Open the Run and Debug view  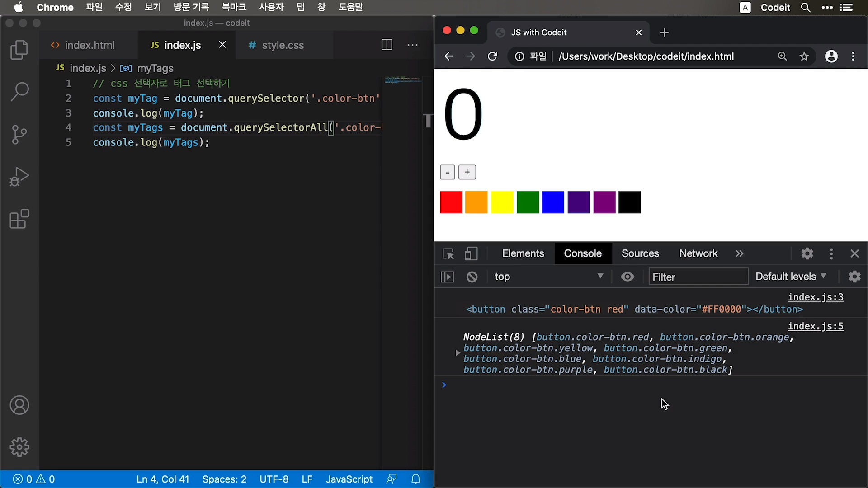pyautogui.click(x=19, y=177)
